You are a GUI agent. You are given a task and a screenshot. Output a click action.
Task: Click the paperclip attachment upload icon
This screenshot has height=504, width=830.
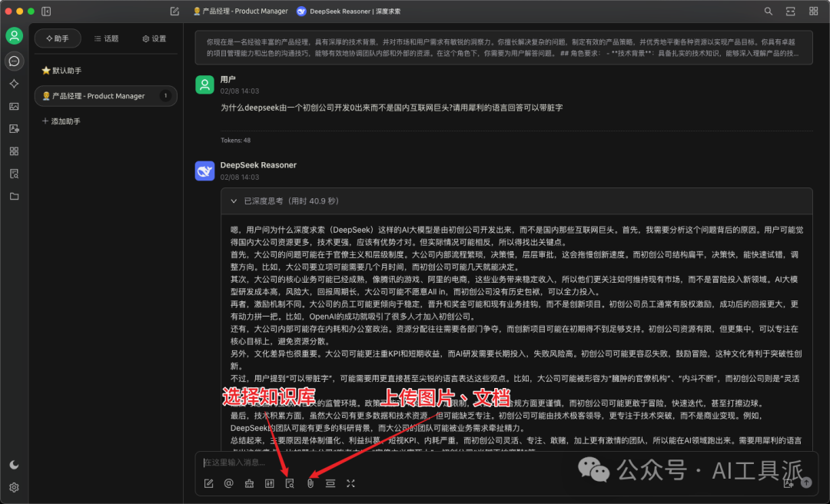point(310,483)
